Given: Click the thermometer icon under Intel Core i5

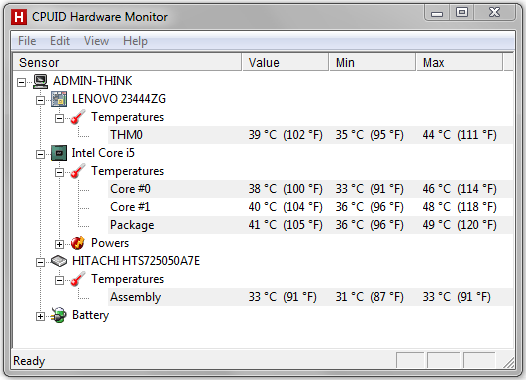Looking at the screenshot, I should click(x=78, y=171).
